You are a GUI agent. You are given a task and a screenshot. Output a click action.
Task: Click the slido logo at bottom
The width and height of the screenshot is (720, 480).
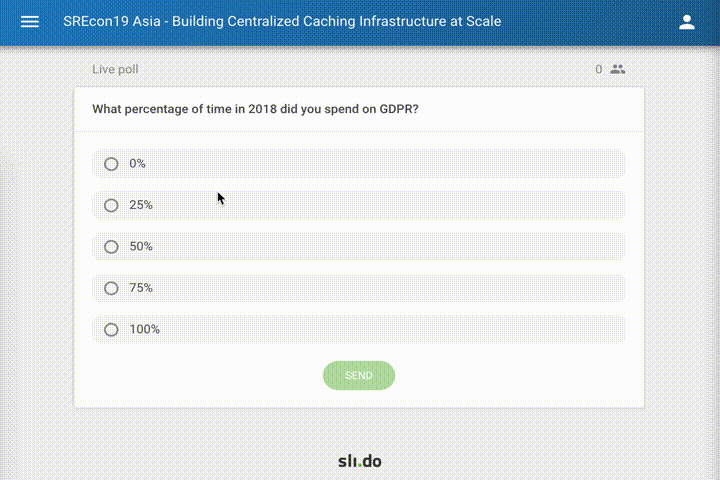pos(359,461)
